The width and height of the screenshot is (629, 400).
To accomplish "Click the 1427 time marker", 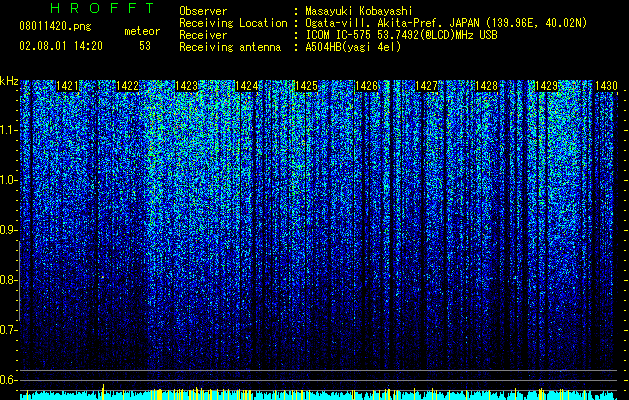I will point(426,86).
